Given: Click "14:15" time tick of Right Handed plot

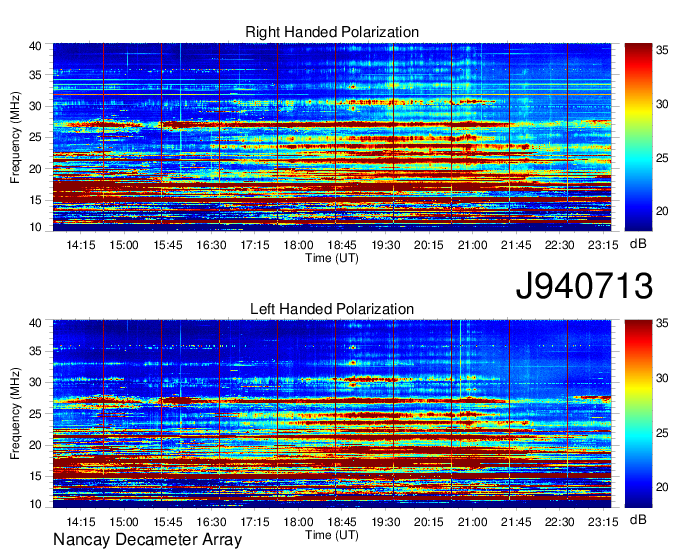Looking at the screenshot, I should pyautogui.click(x=81, y=245).
